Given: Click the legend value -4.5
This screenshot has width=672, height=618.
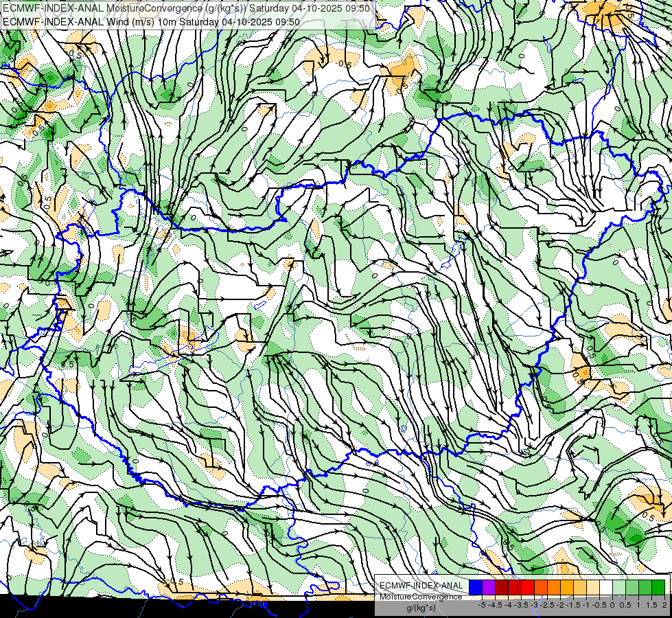Looking at the screenshot, I should coord(495,605).
